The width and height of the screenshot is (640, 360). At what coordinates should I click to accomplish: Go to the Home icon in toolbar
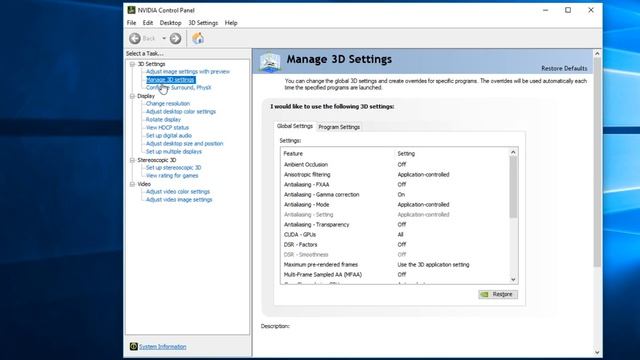point(198,38)
